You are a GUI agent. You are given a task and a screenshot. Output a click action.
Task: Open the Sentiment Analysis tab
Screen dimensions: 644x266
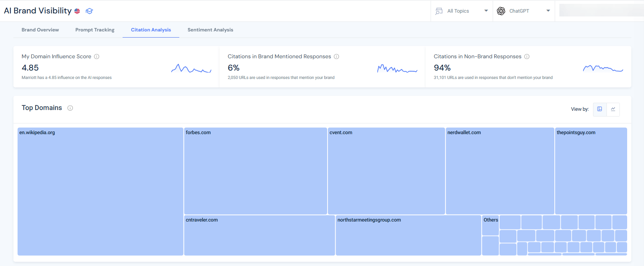pos(210,30)
